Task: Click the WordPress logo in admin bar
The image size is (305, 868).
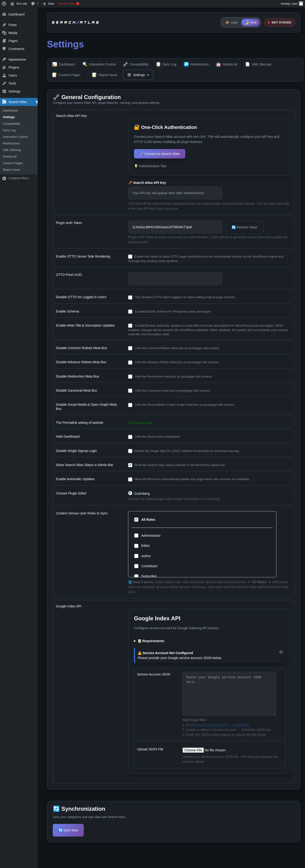Action: point(4,4)
